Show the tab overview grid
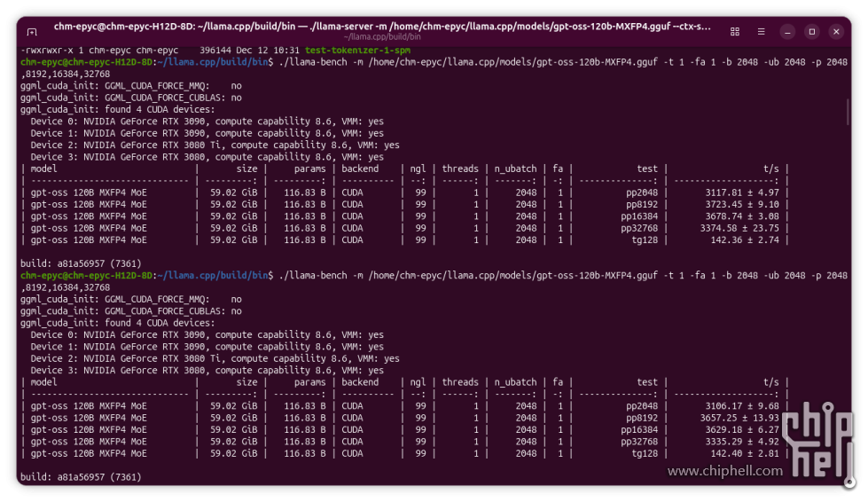Viewport: 868px width, 502px height. click(x=735, y=32)
